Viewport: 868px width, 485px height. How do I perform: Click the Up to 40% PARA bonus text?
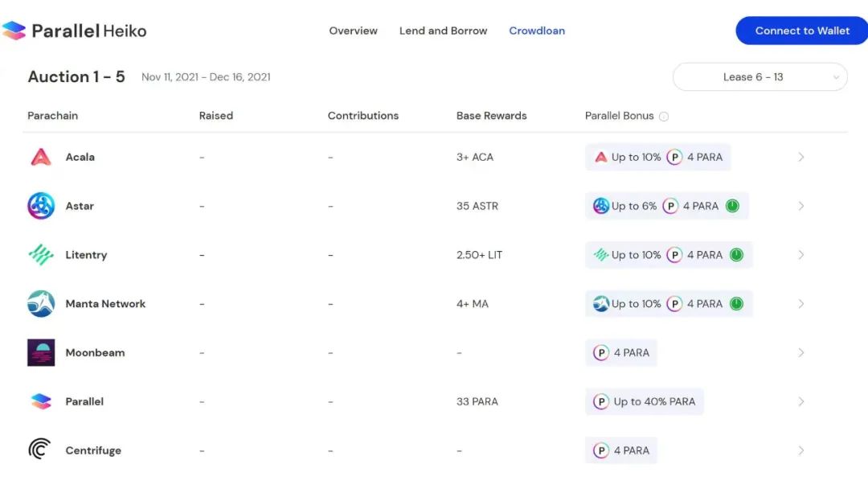click(654, 401)
